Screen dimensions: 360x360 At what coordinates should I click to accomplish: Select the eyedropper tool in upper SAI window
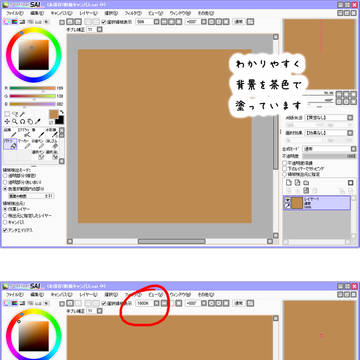38,121
